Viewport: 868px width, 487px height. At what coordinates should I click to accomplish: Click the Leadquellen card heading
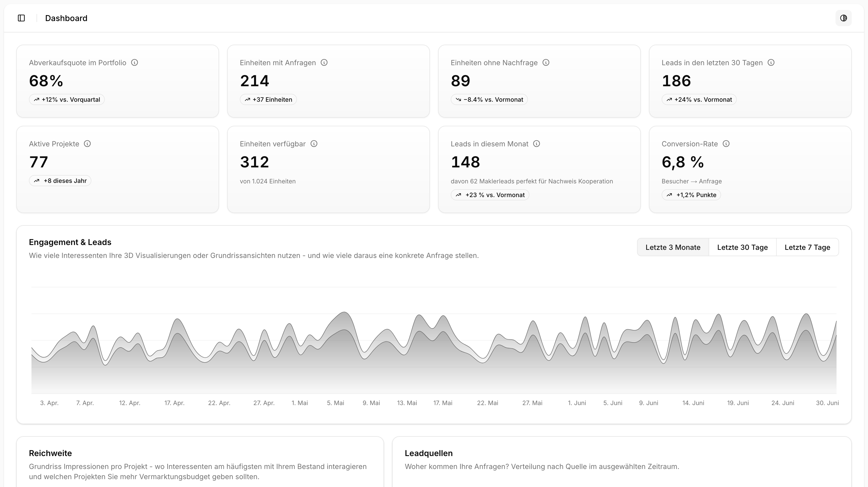click(x=428, y=453)
